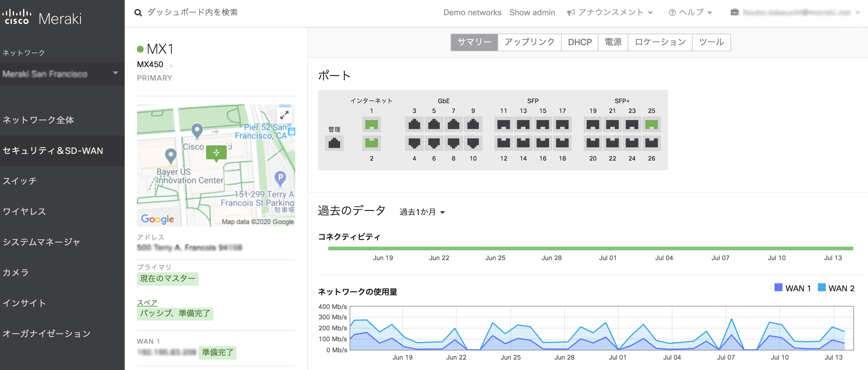Screen dimensions: 868x370
Task: Open カメラ in the sidebar
Action: [62, 272]
